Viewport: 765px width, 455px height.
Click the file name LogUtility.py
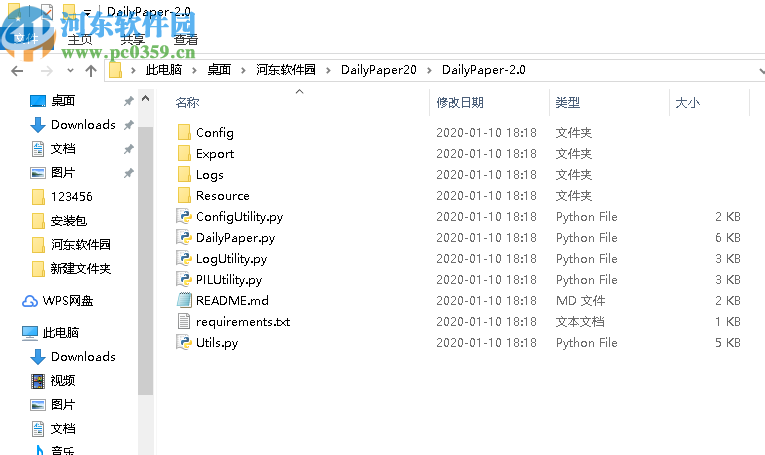[231, 258]
